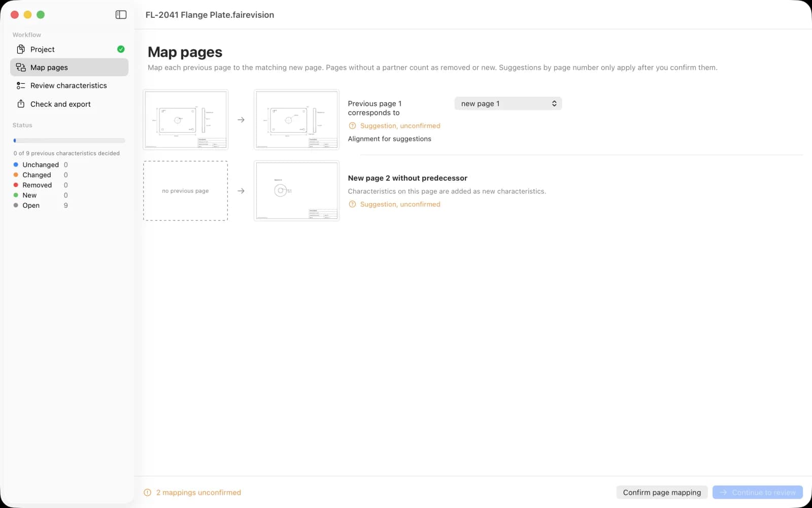Select Map pages workflow step
812x508 pixels.
(x=69, y=67)
